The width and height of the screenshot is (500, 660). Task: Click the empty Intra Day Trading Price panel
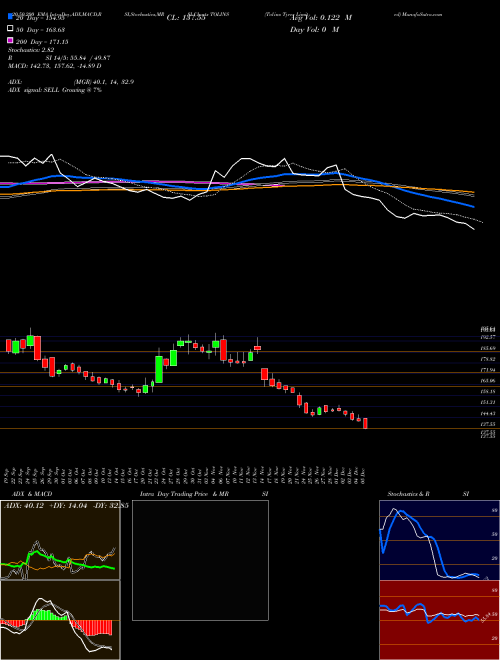(200, 560)
